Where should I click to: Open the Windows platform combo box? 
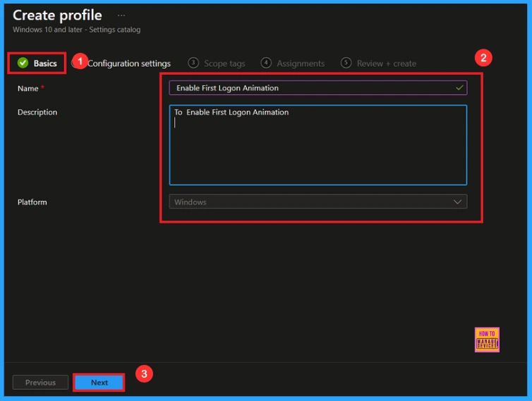(310, 202)
